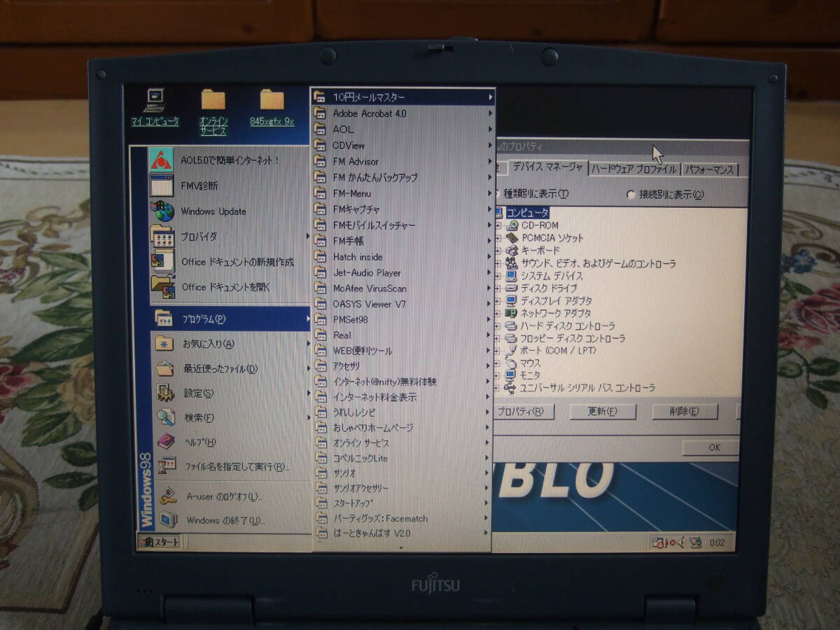Screen dimensions: 840x630
Task: Open スタートアップ in the Programs menu
Action: click(x=402, y=503)
